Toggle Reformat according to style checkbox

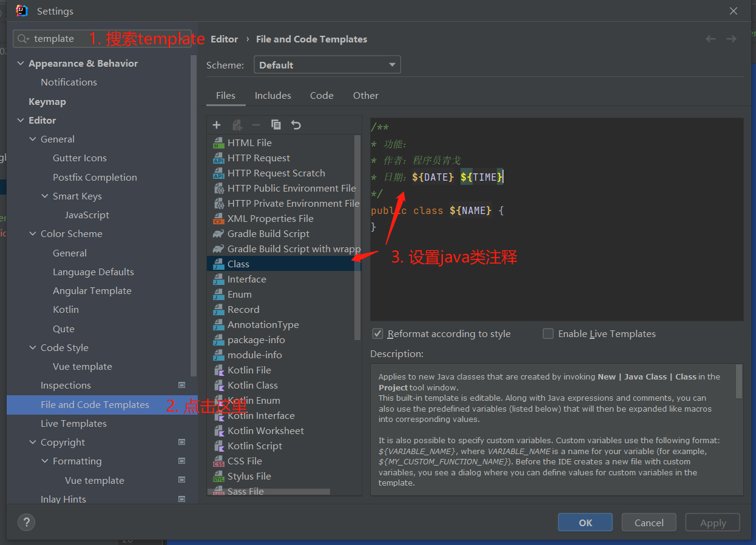click(x=378, y=334)
